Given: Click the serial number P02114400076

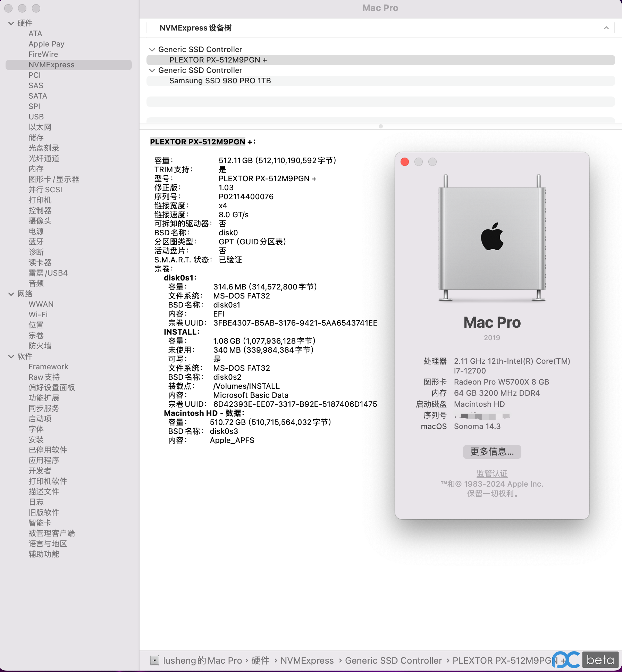Looking at the screenshot, I should 246,197.
